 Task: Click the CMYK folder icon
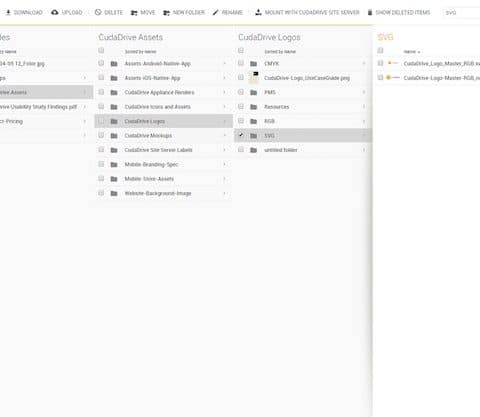pyautogui.click(x=254, y=64)
